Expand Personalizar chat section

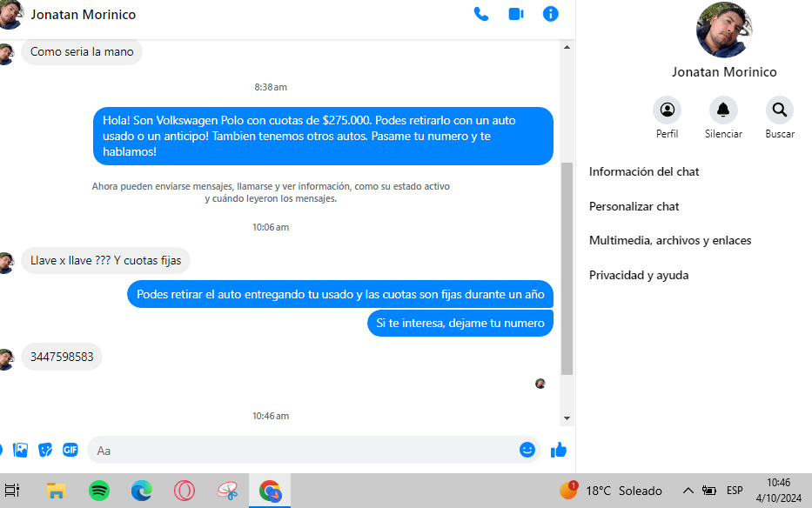(x=634, y=207)
